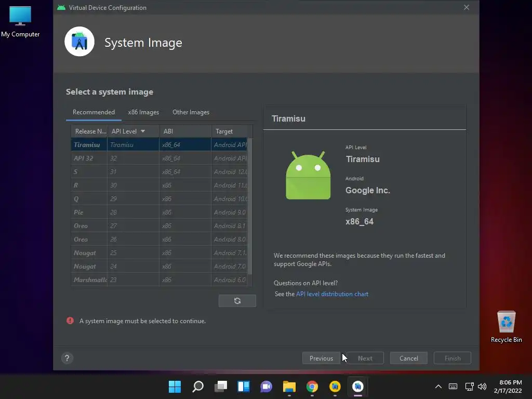The width and height of the screenshot is (532, 399).
Task: Open Widgets from the taskbar
Action: point(244,387)
